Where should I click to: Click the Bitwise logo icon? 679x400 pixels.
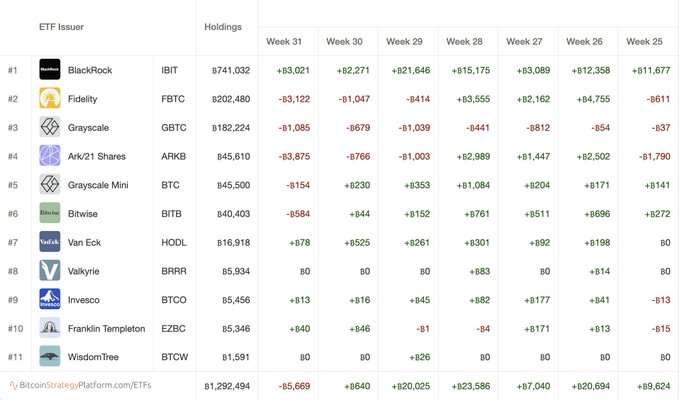pos(50,213)
